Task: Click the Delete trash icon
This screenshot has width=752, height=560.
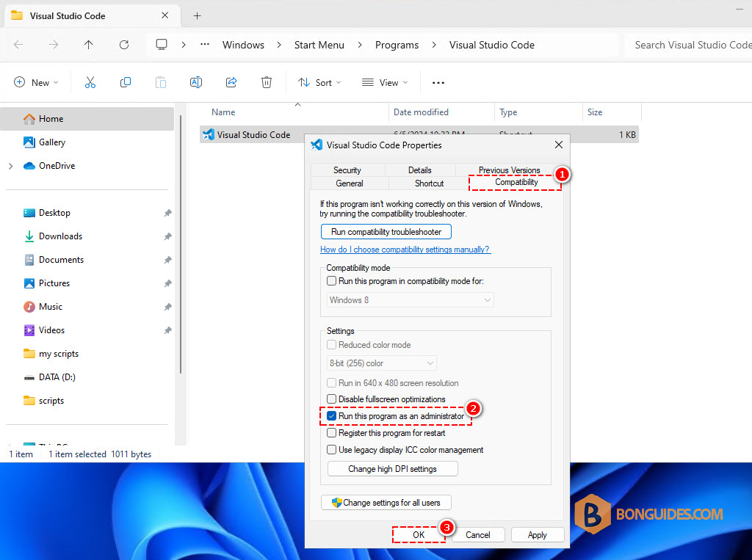Action: 266,82
